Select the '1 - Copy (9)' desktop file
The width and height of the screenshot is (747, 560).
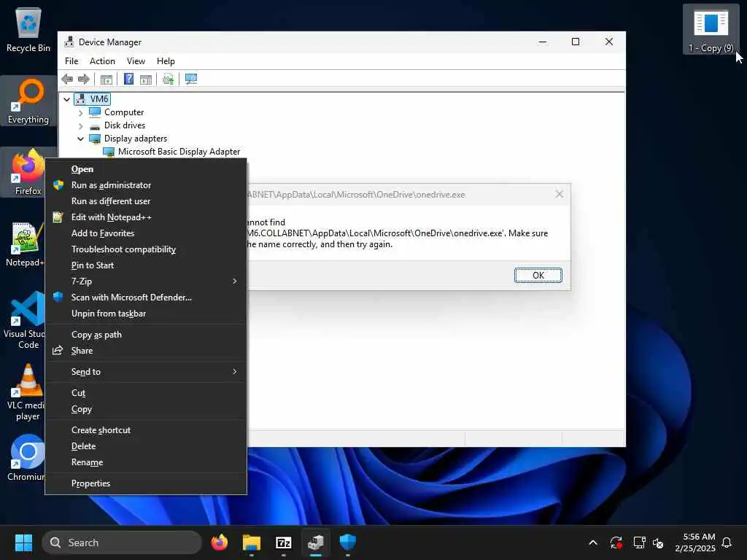click(711, 29)
